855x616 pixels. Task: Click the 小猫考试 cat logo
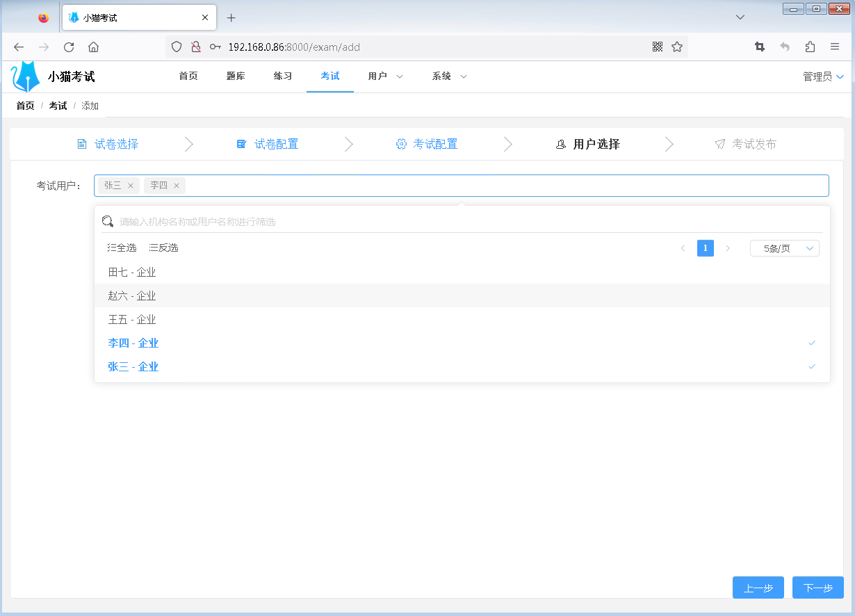(x=25, y=76)
